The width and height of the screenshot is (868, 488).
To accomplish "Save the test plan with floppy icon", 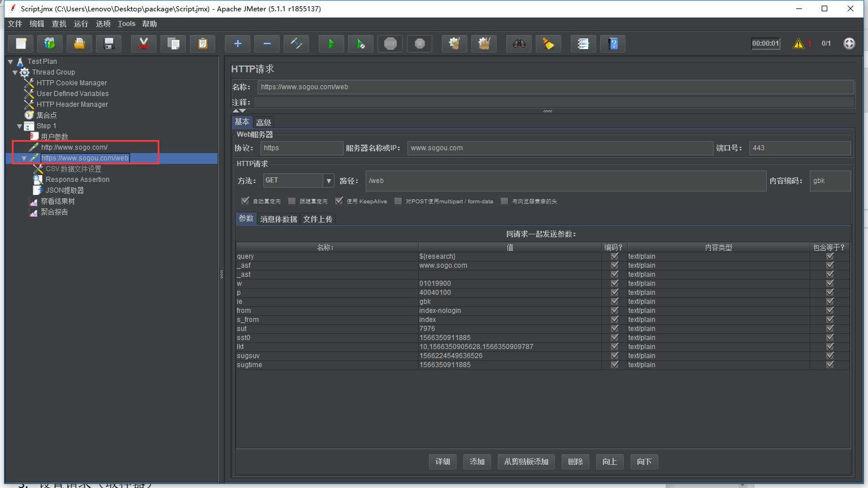I will pos(109,43).
